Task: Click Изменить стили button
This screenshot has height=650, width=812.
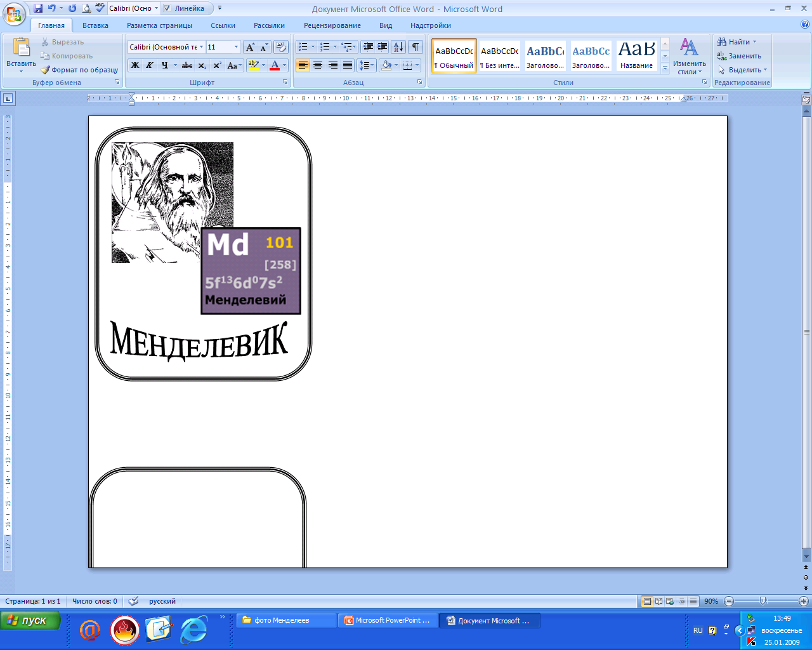Action: [690, 56]
